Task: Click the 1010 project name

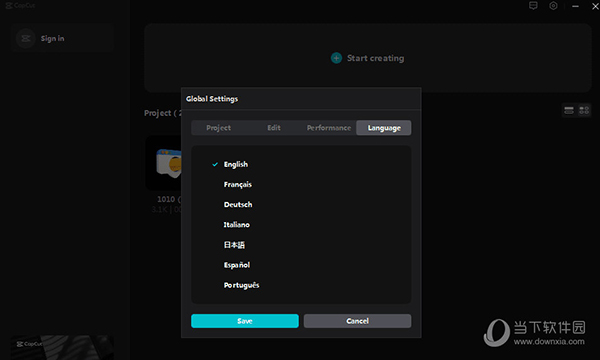Action: (168, 199)
